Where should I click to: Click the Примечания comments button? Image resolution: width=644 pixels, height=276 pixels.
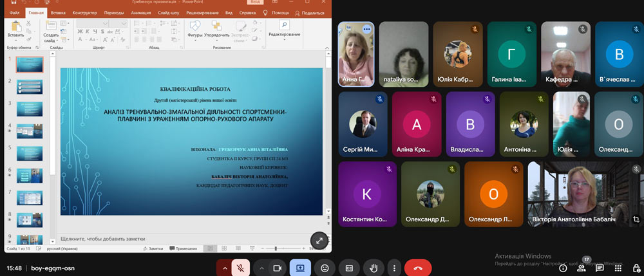coord(184,248)
